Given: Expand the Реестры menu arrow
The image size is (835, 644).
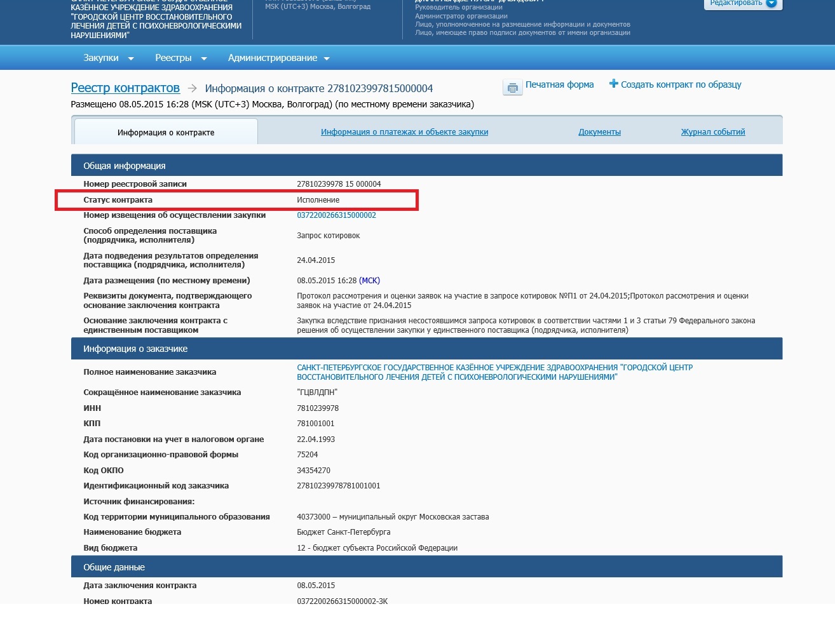Looking at the screenshot, I should tap(204, 58).
